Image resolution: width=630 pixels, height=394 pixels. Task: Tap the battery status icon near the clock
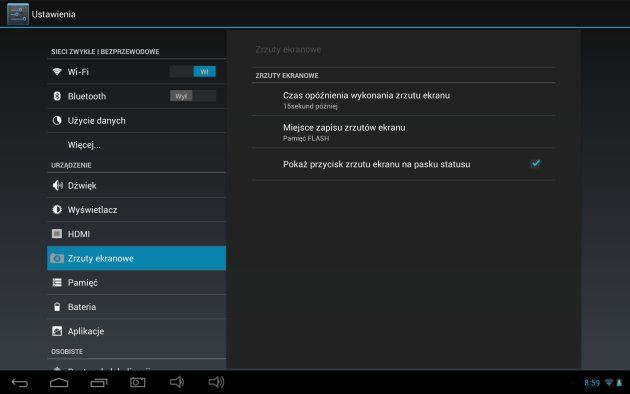pyautogui.click(x=619, y=383)
